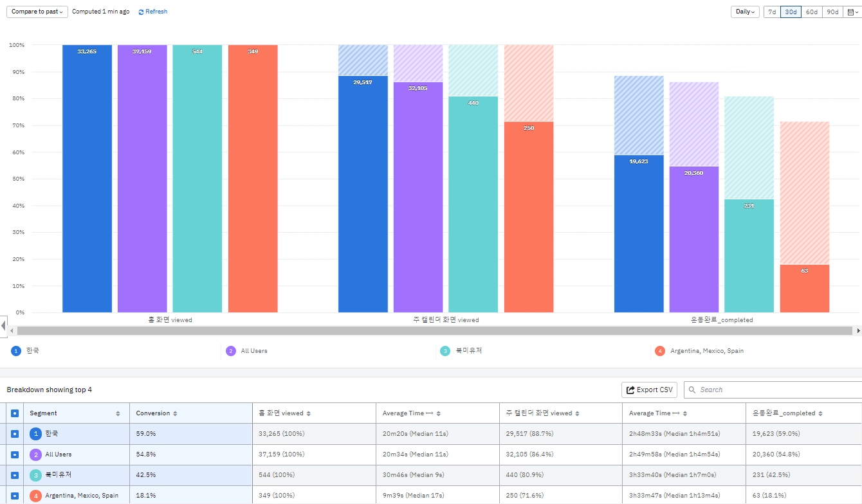This screenshot has width=862, height=504.
Task: Sort the 운동완료_completed column
Action: [x=821, y=413]
